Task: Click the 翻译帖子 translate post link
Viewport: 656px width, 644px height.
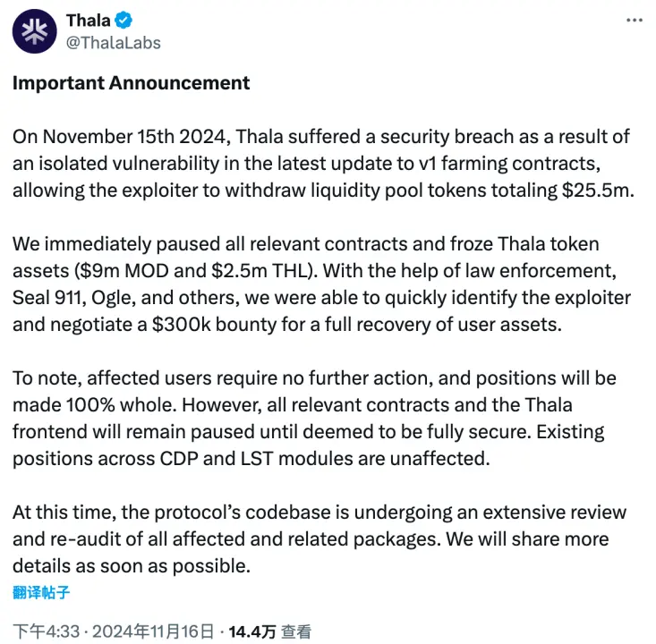Action: point(41,592)
